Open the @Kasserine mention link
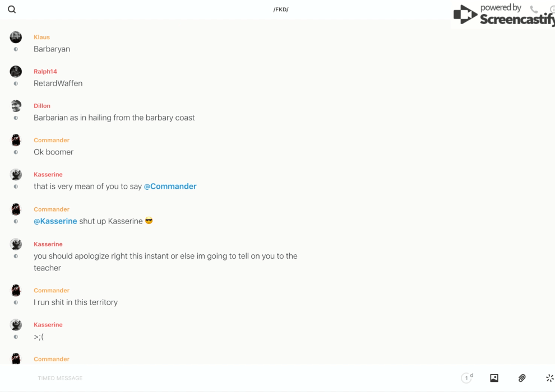 click(55, 221)
